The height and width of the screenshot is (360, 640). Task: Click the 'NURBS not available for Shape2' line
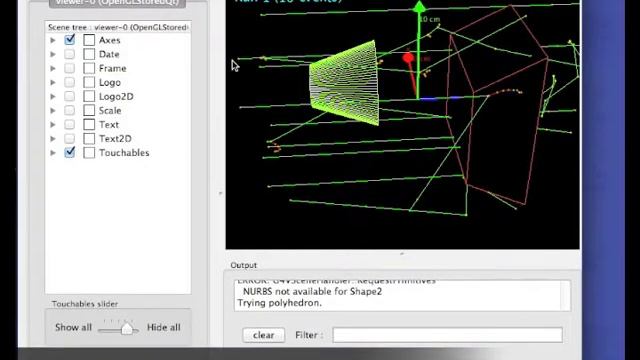point(313,291)
